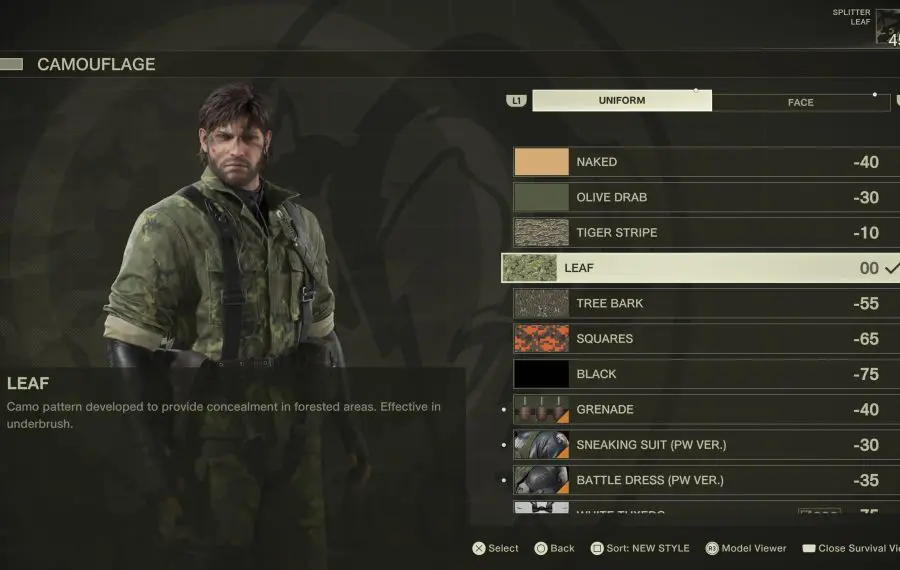900x570 pixels.
Task: Click the White Tuxedo thumbnail
Action: tap(541, 507)
